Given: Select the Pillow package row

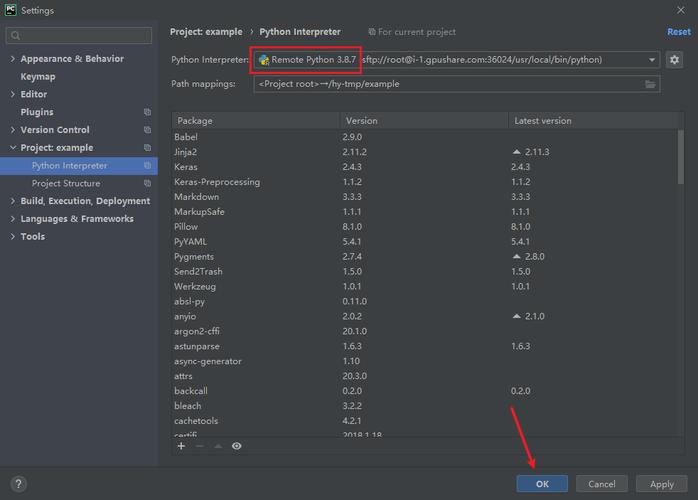Looking at the screenshot, I should point(424,227).
